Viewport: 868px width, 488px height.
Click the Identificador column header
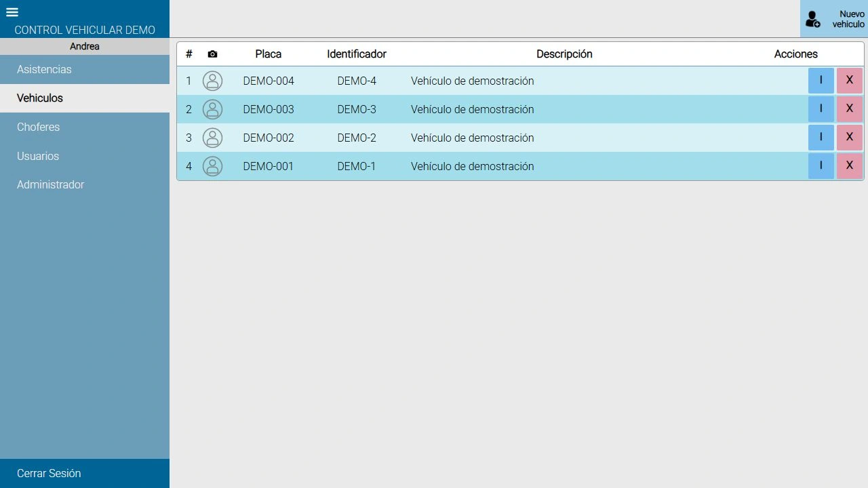tap(357, 54)
